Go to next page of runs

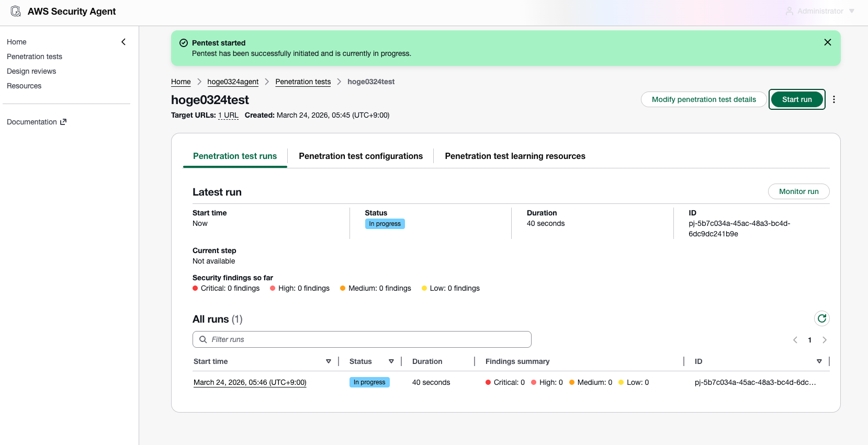point(825,340)
